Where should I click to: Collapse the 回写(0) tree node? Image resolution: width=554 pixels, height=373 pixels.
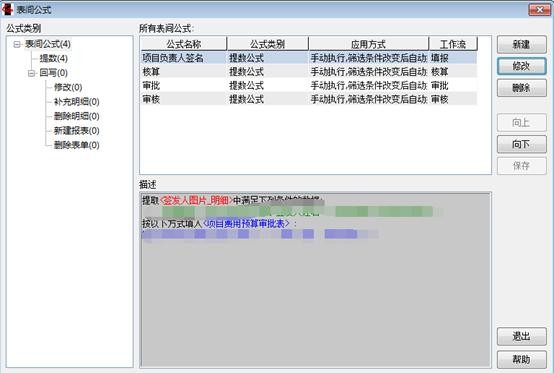(x=31, y=73)
